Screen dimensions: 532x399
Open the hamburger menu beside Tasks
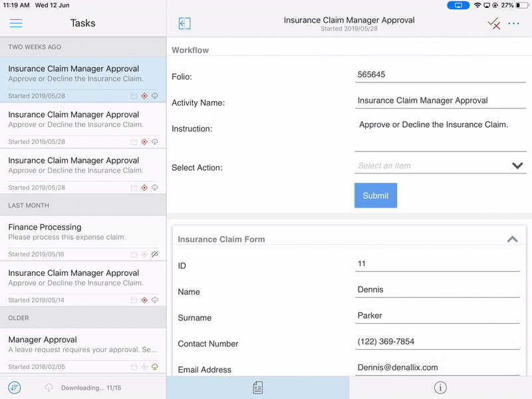[16, 23]
